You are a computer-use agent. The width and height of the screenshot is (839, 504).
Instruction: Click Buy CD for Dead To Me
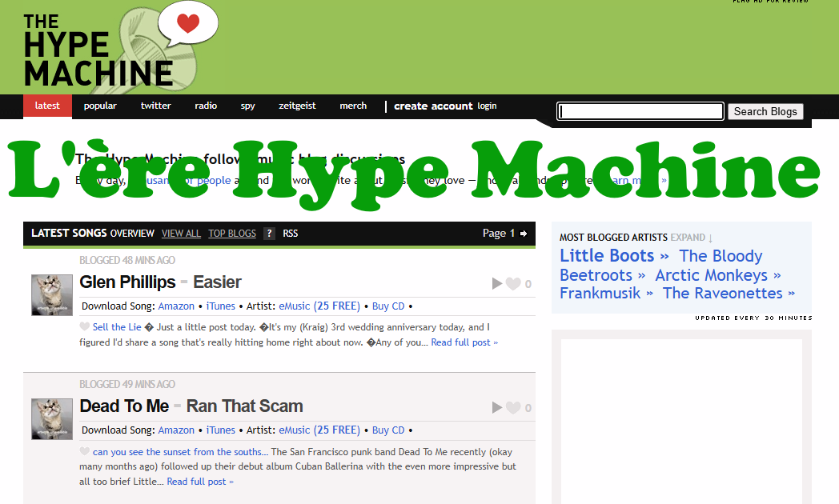388,430
